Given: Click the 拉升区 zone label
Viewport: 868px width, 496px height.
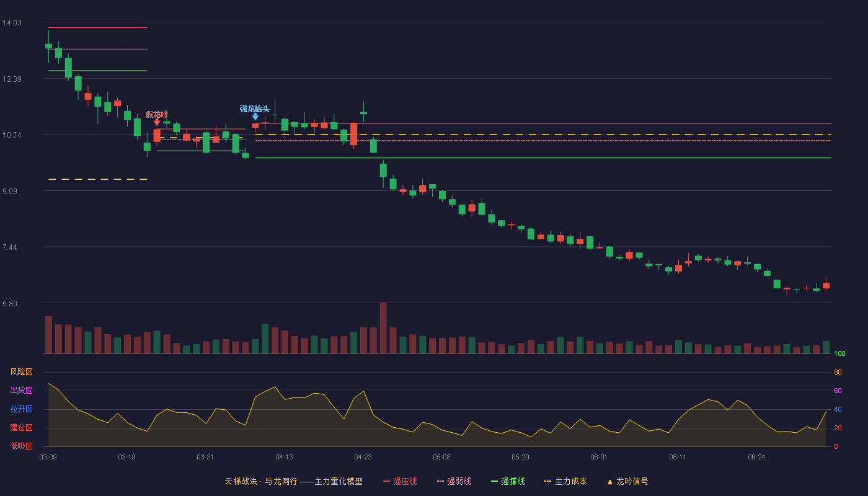Looking at the screenshot, I should click(x=22, y=409).
